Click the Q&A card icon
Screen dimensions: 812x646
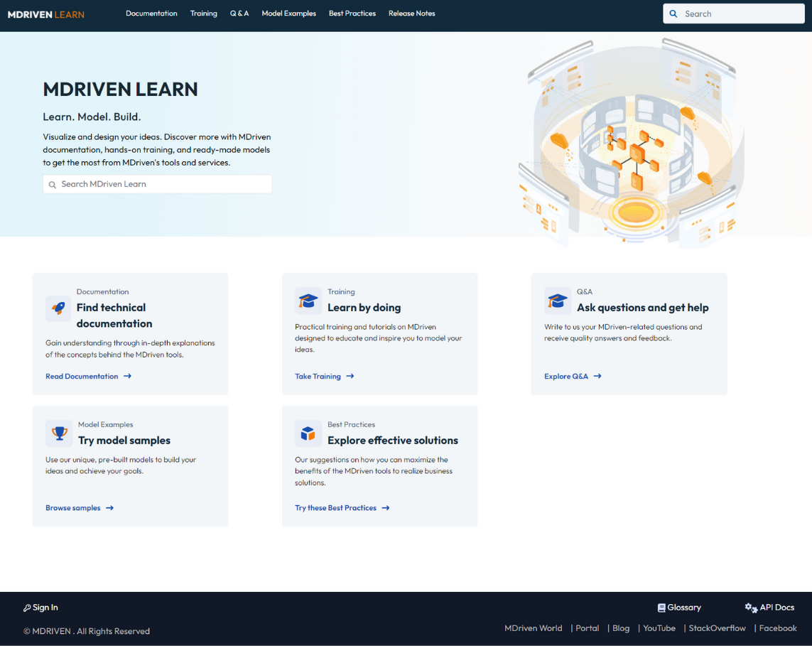(x=558, y=301)
